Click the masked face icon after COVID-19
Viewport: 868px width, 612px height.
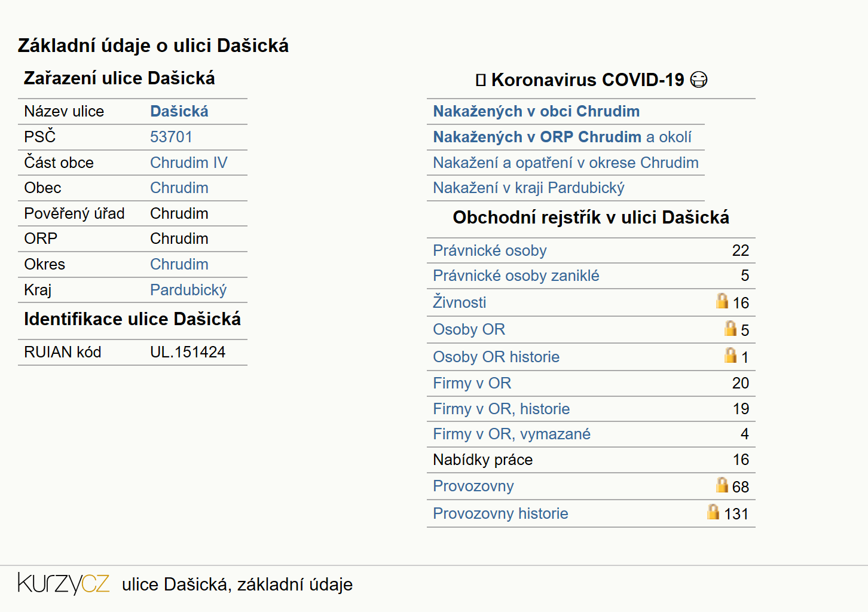(699, 79)
